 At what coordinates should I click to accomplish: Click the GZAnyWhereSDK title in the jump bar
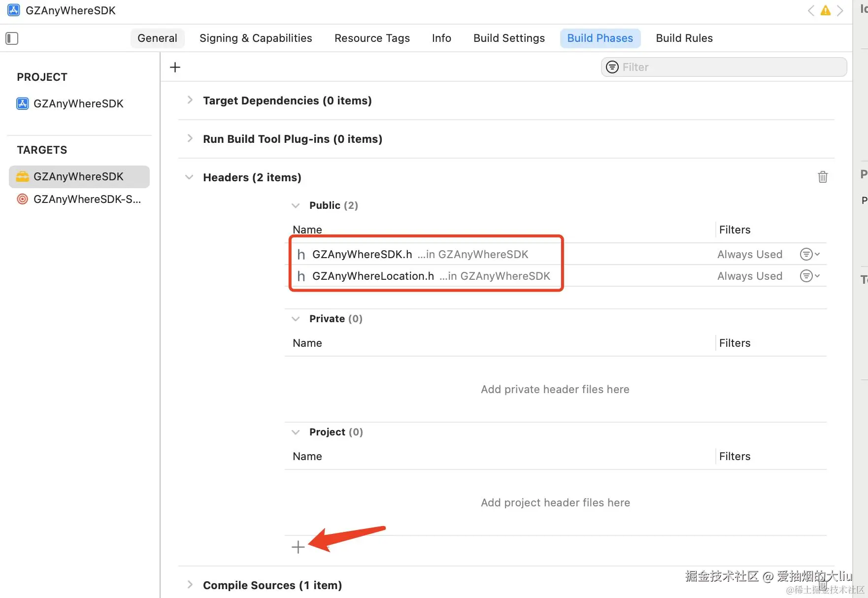(70, 10)
